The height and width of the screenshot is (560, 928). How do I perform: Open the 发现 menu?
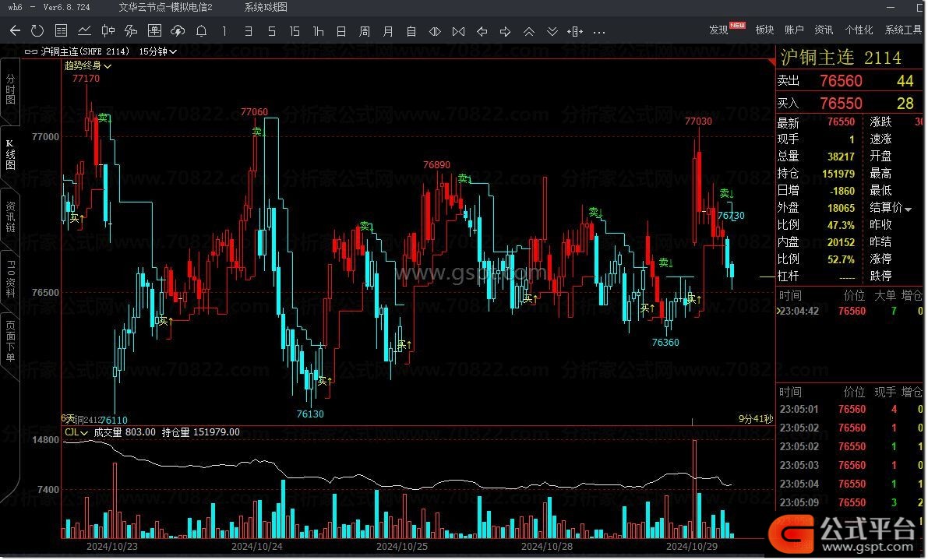tap(718, 30)
